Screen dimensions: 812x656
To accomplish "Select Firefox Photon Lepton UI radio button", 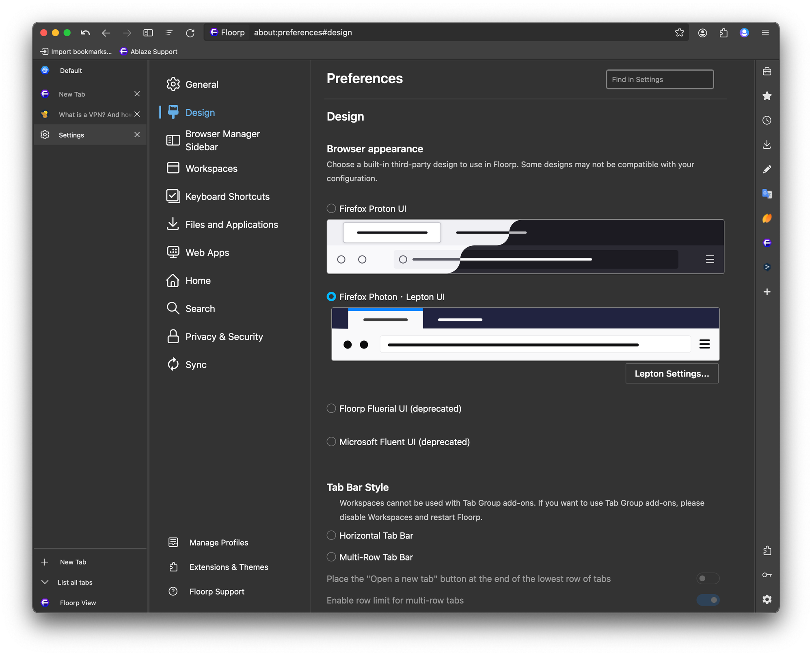I will coord(331,297).
